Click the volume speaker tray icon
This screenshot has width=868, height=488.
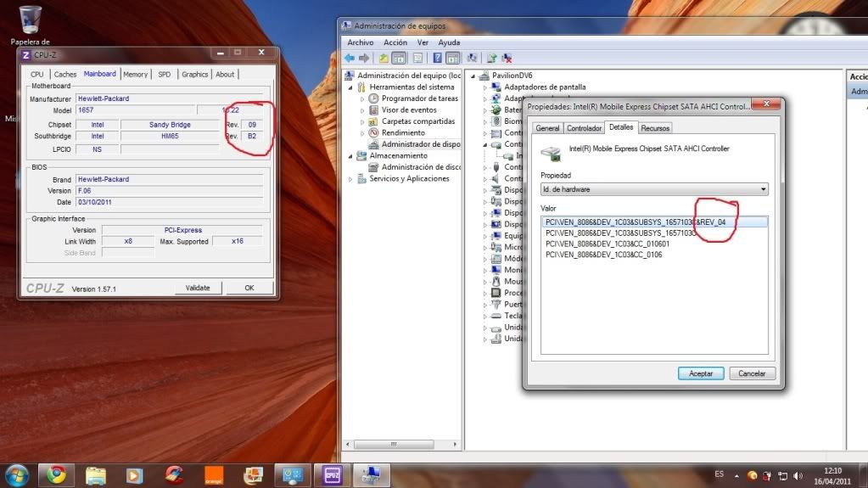(x=798, y=476)
